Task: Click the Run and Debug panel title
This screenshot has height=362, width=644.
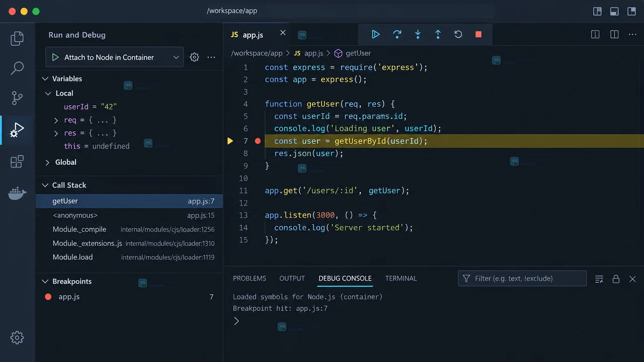Action: click(x=77, y=35)
